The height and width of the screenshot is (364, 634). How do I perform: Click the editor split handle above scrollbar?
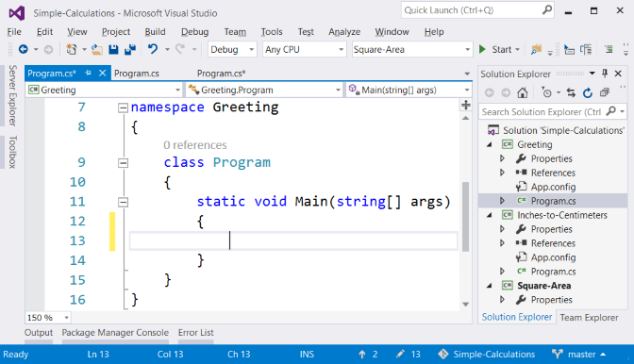click(x=466, y=105)
